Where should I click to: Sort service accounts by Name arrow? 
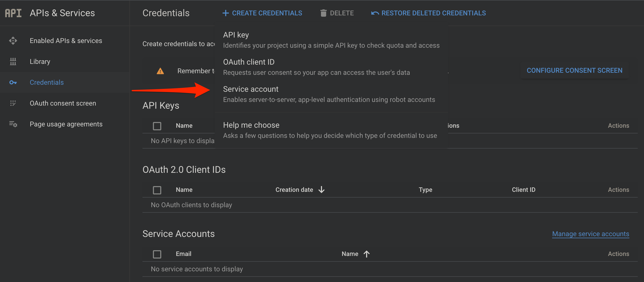pyautogui.click(x=367, y=254)
